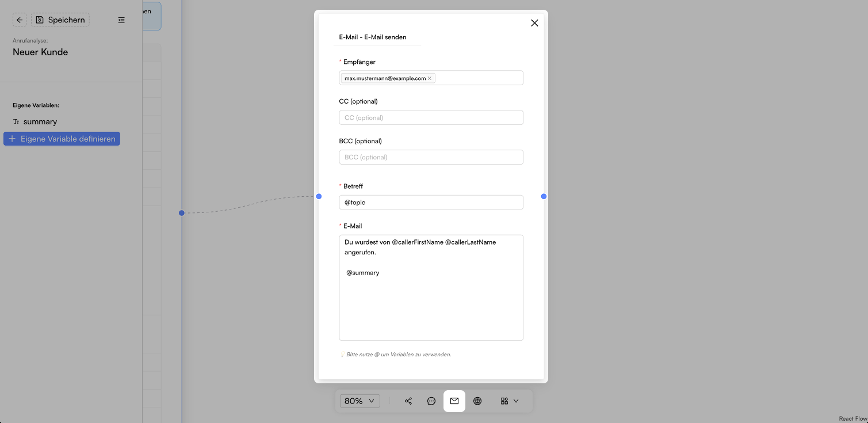Click the E-Mail - E-Mail senden heading
This screenshot has width=868, height=423.
tap(373, 37)
